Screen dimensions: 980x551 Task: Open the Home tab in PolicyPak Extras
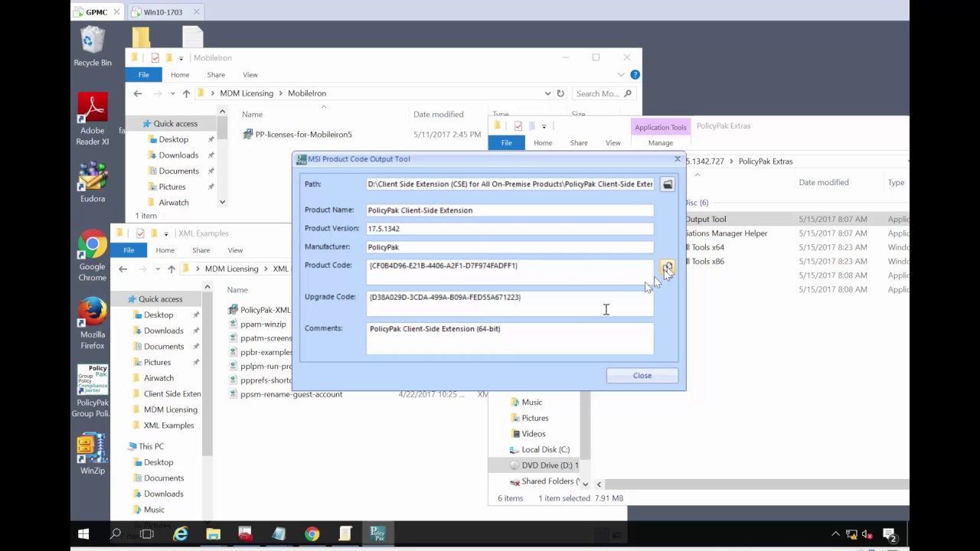(x=543, y=143)
